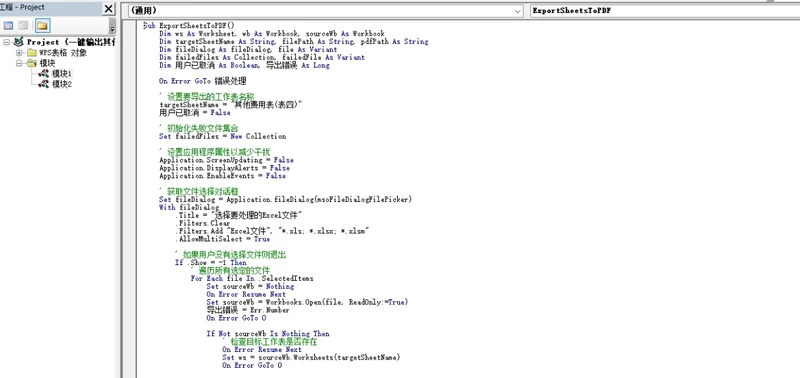This screenshot has height=378, width=800.
Task: Click the .Filters.Add Excel文件 line
Action: pyautogui.click(x=272, y=231)
